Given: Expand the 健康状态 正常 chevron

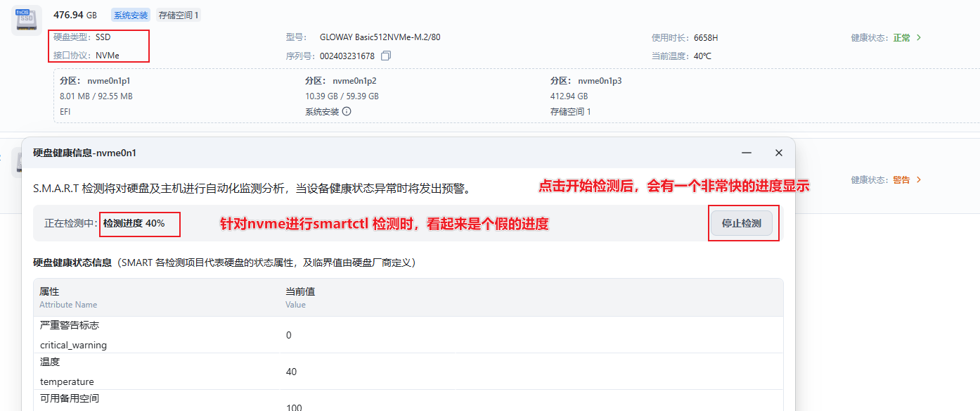Looking at the screenshot, I should click(x=918, y=38).
